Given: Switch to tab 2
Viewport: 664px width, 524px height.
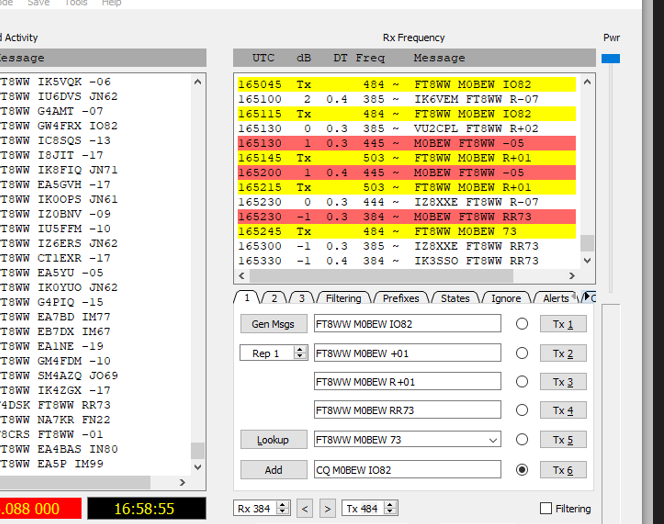Looking at the screenshot, I should point(274,298).
